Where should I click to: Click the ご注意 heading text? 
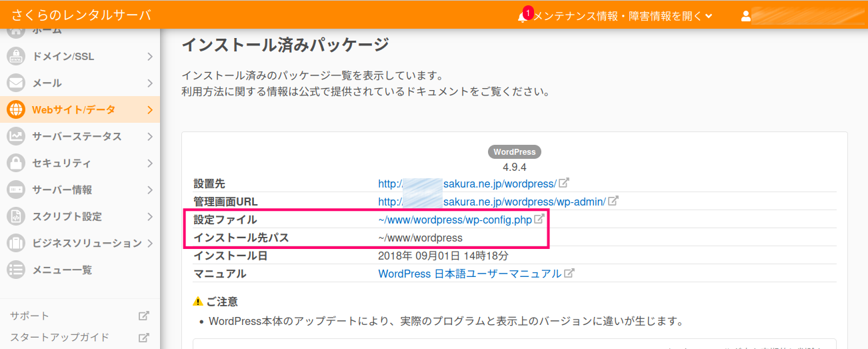[x=222, y=302]
